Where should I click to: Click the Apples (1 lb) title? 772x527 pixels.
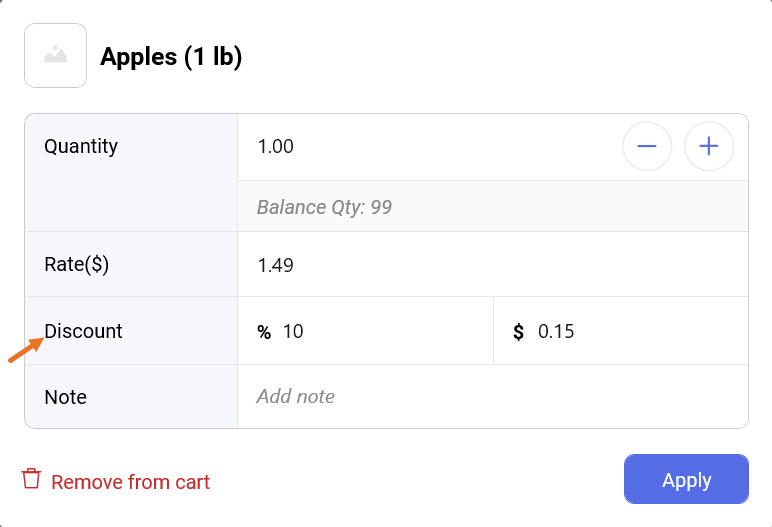171,57
